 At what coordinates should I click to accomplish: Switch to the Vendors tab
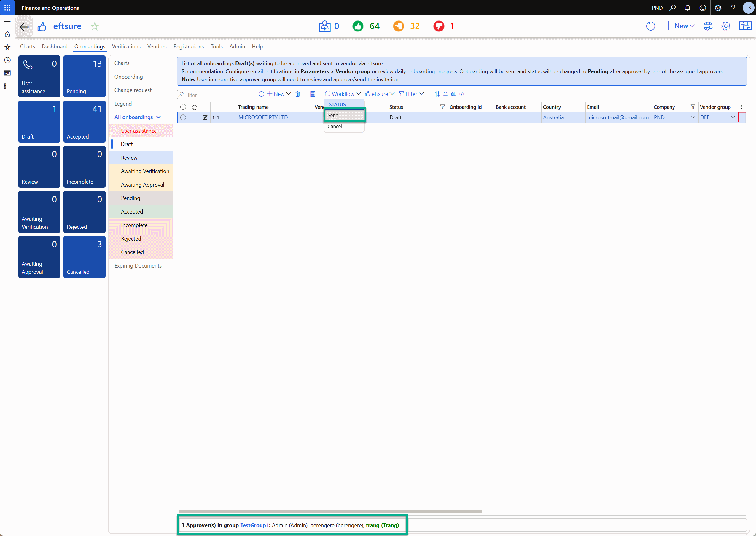[157, 47]
